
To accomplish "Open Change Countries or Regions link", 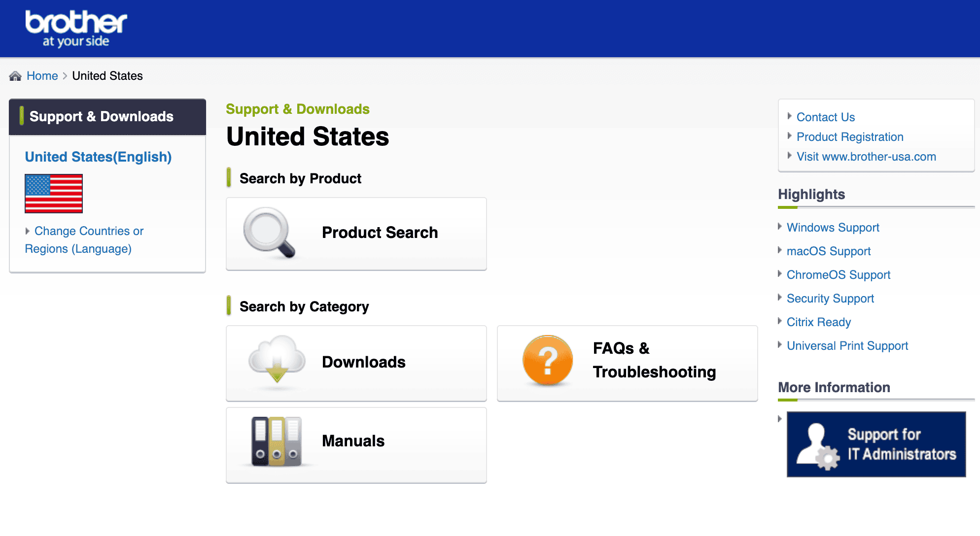I will tap(84, 239).
